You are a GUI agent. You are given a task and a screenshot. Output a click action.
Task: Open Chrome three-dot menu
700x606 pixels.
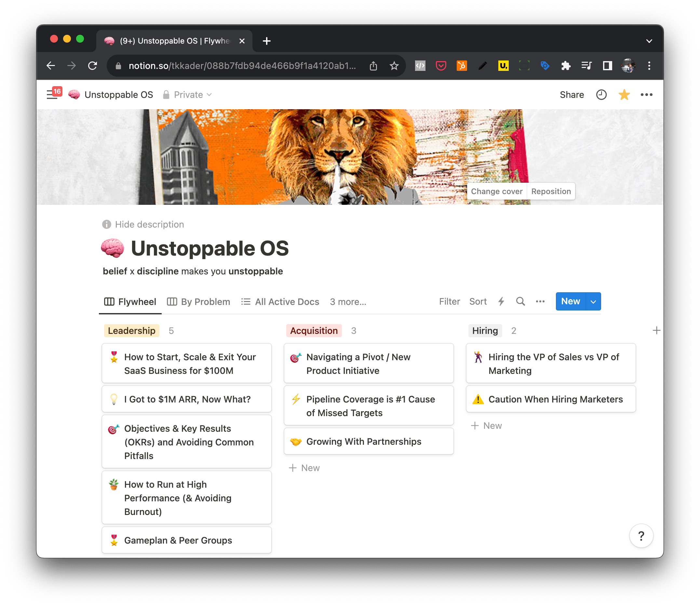pyautogui.click(x=649, y=66)
